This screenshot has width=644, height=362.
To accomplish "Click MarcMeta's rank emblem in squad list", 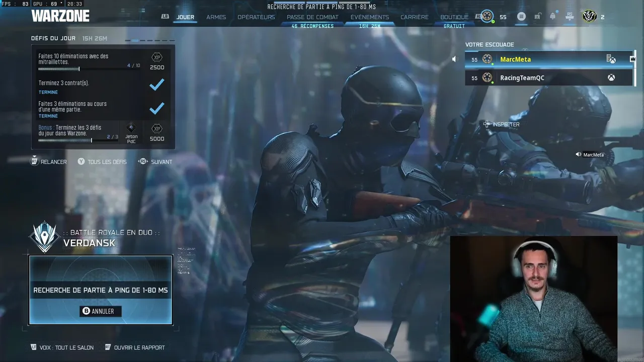I will (x=487, y=59).
